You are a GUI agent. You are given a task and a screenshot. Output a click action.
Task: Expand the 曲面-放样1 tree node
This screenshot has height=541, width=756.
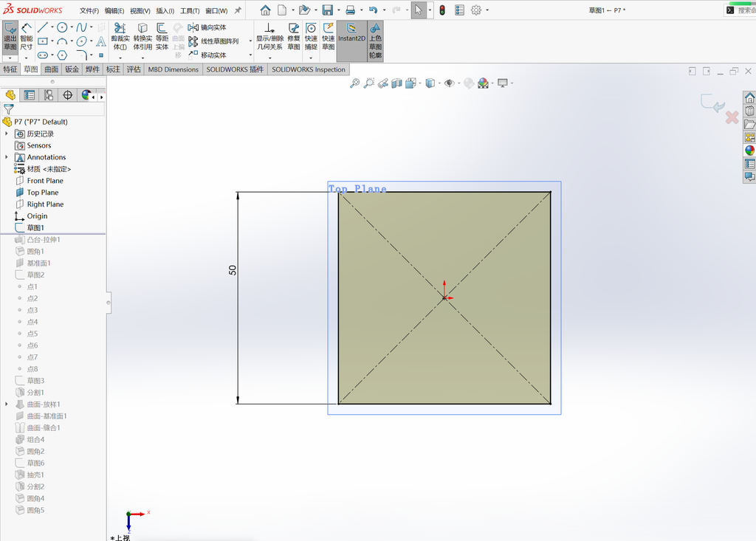tap(6, 404)
